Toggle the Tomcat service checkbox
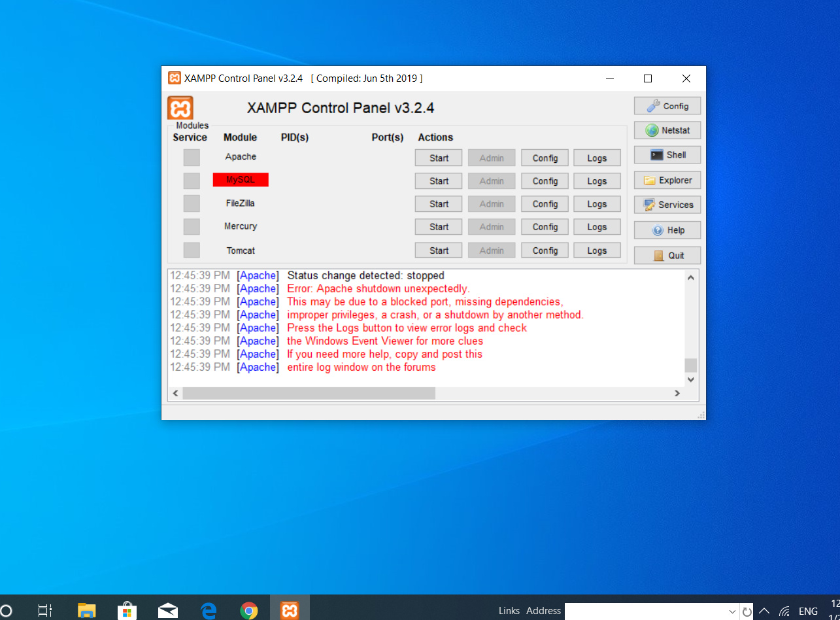This screenshot has height=620, width=840. click(x=192, y=250)
